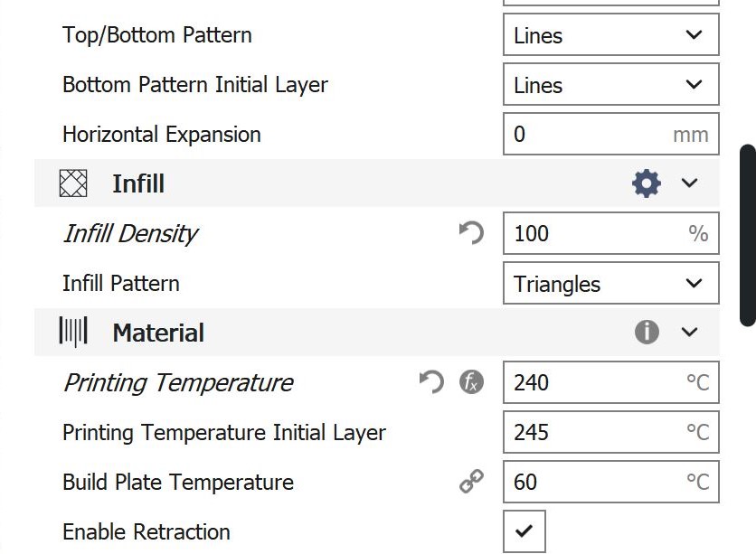Click the Material category barcode icon
Screen dimensions: 756x554
73,333
